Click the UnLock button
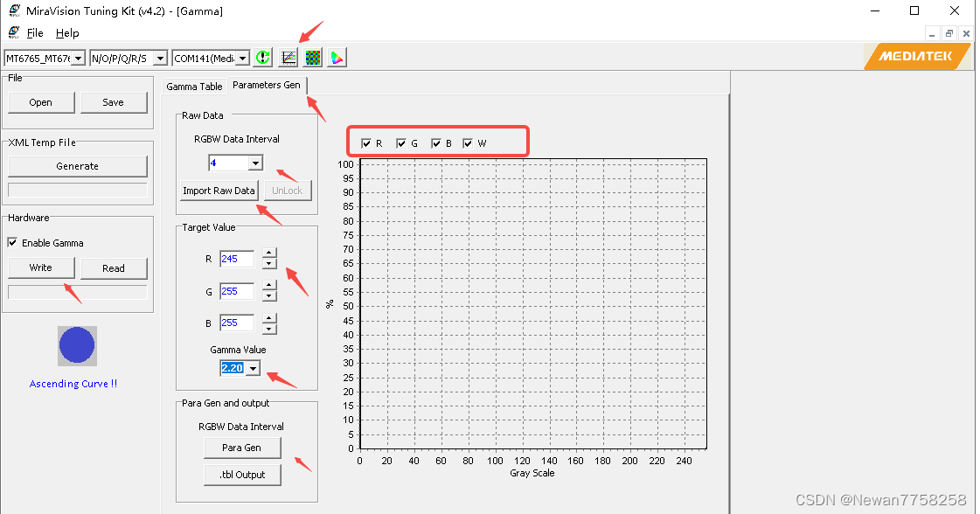This screenshot has height=514, width=980. [x=288, y=191]
